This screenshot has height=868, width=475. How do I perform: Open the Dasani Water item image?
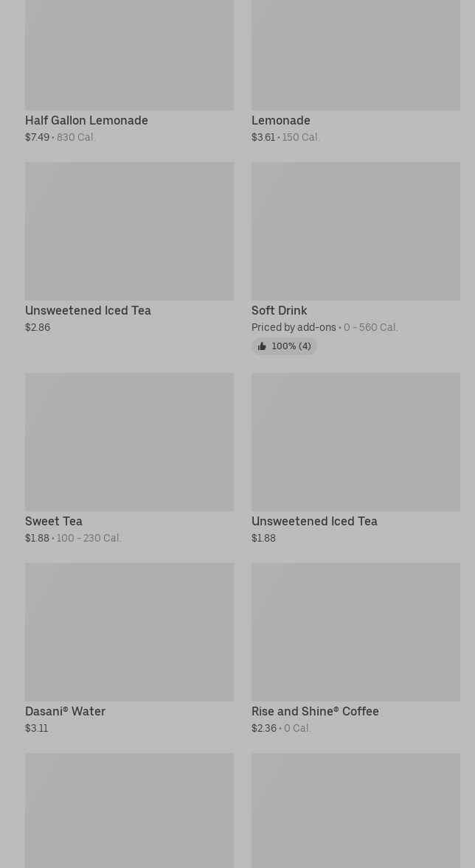(129, 631)
